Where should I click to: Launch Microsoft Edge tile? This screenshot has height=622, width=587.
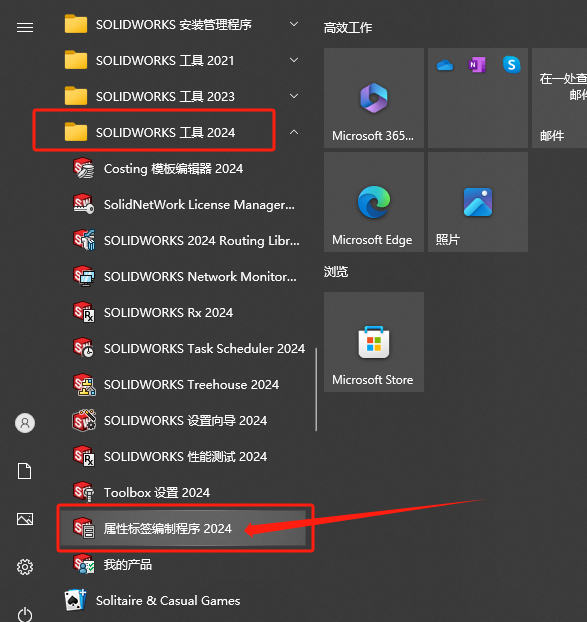(x=374, y=202)
